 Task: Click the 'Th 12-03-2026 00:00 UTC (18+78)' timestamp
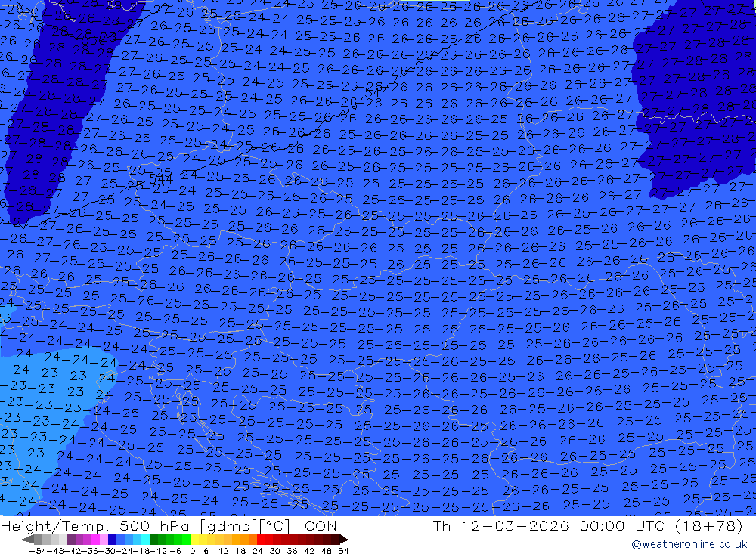587,526
